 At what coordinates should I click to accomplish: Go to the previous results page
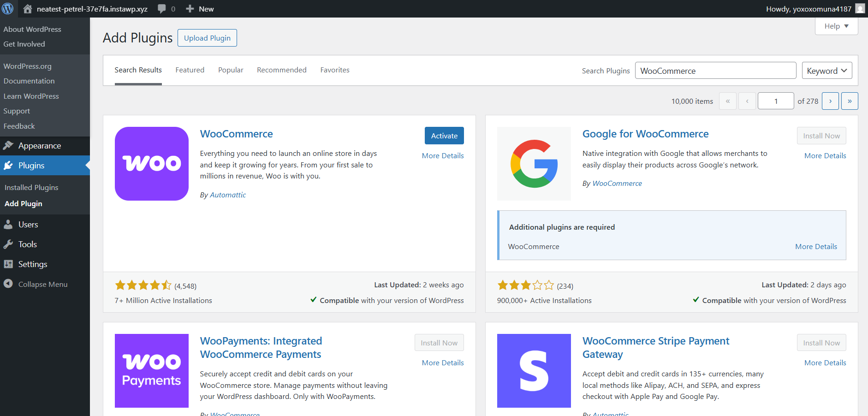747,101
